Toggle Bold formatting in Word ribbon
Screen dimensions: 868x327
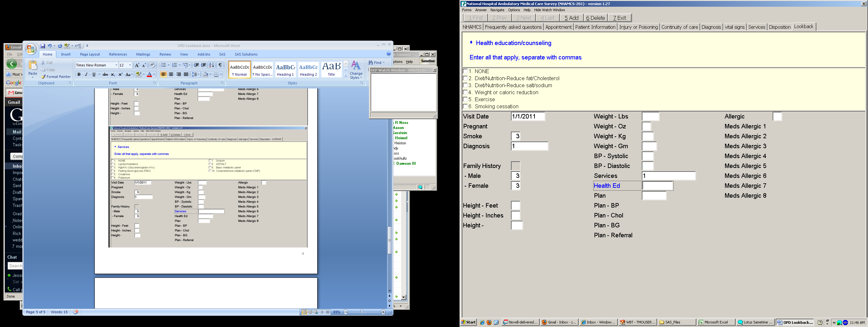pyautogui.click(x=79, y=74)
